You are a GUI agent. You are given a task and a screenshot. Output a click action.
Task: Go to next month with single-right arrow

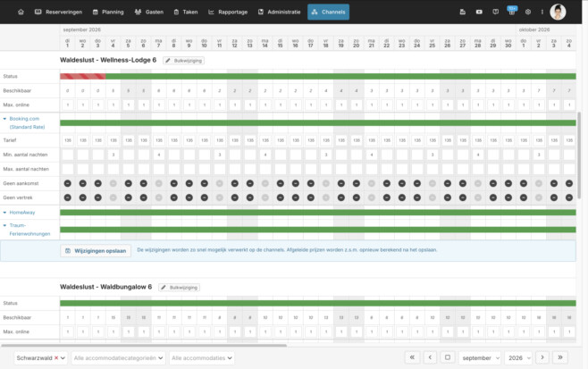(x=542, y=357)
